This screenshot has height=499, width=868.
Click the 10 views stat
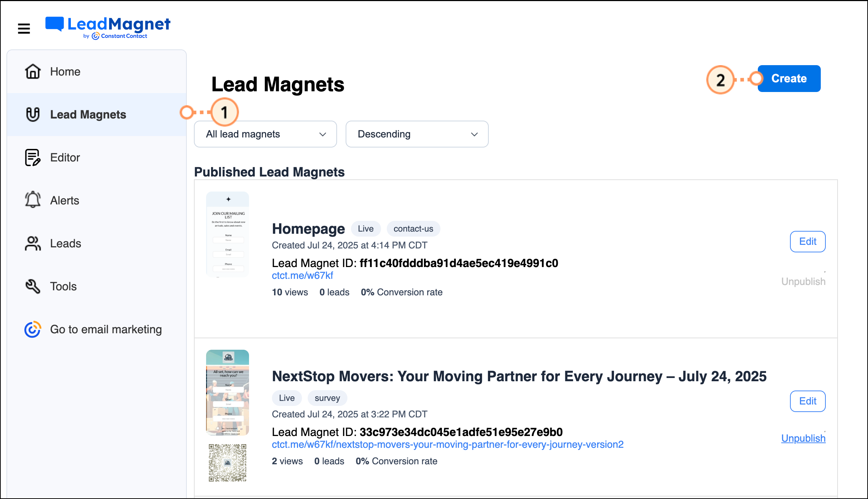coord(290,292)
